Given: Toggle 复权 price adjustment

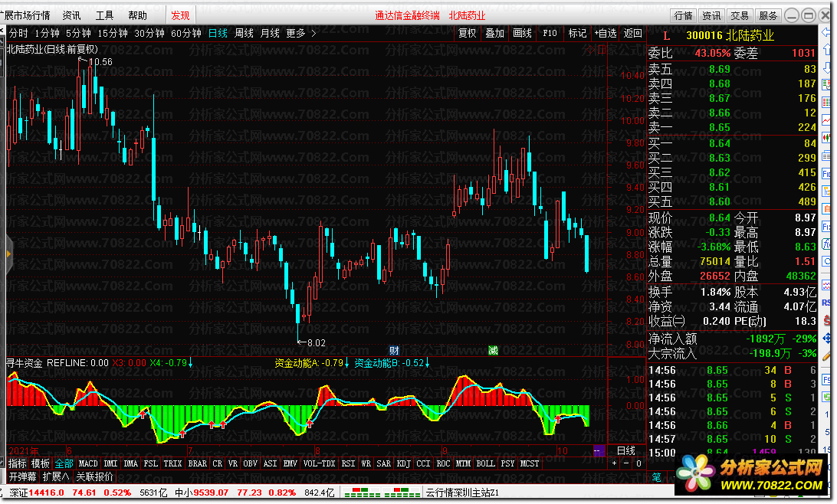Looking at the screenshot, I should pos(467,33).
